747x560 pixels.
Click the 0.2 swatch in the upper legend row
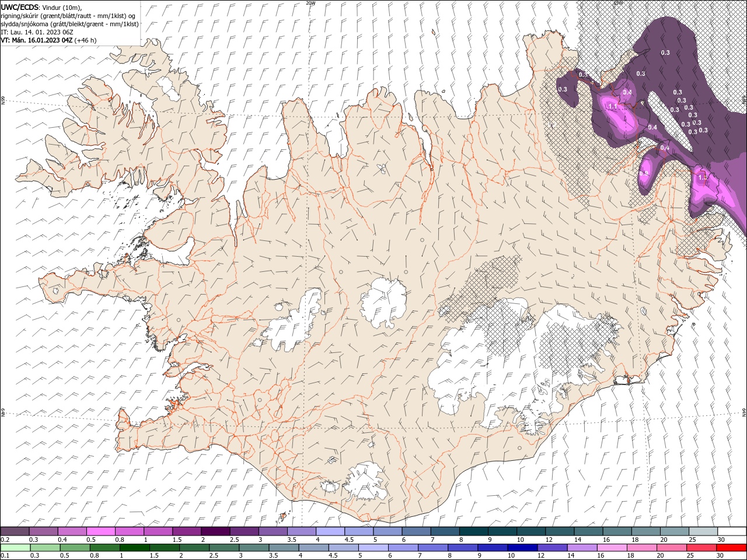15,531
